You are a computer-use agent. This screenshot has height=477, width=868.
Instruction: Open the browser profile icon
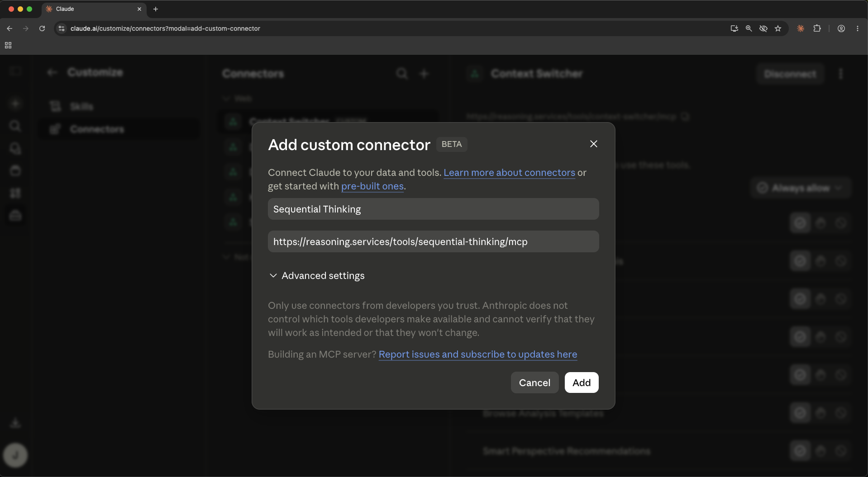(x=841, y=28)
